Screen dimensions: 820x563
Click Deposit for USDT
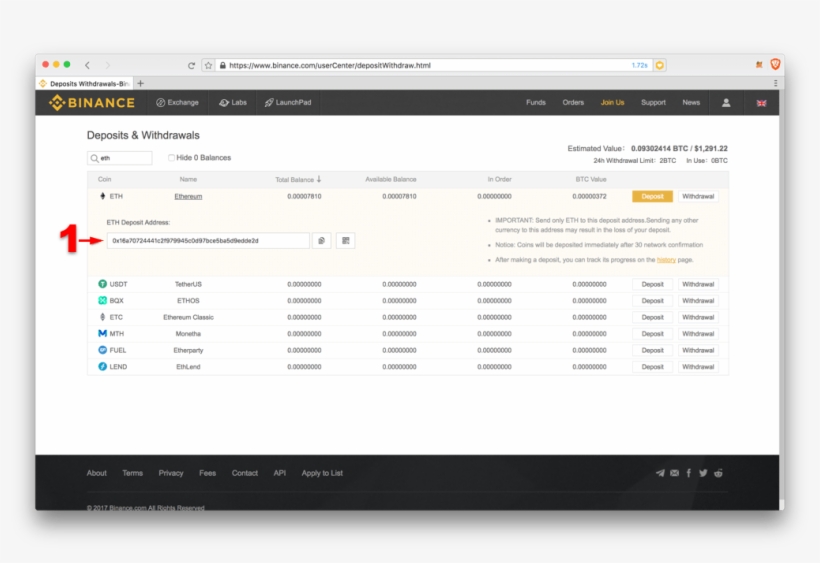coord(652,284)
